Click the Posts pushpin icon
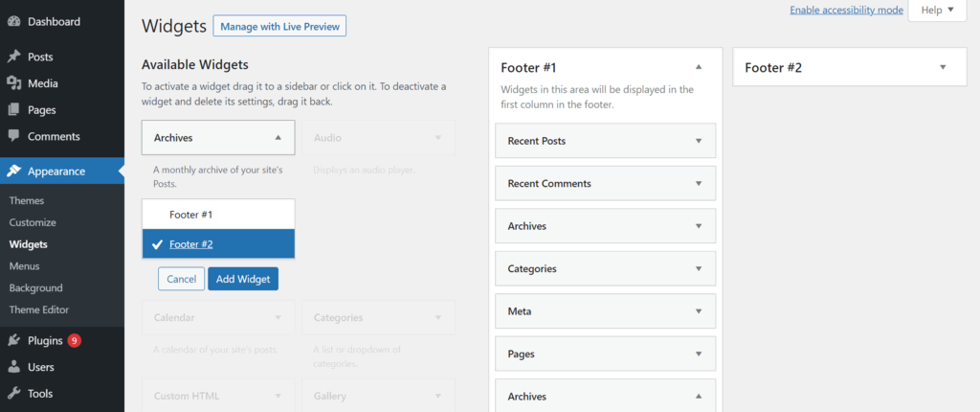 [x=13, y=57]
